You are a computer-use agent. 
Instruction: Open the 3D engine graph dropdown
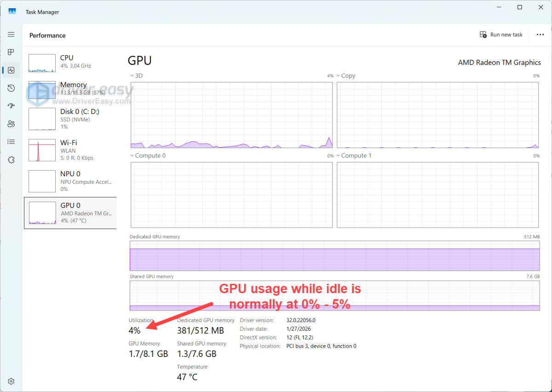click(x=136, y=75)
